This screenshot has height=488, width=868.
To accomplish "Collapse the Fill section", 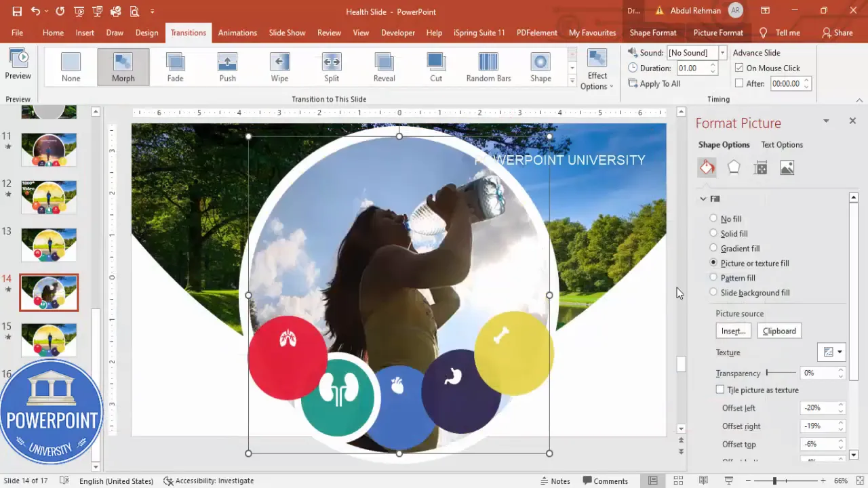I will click(703, 199).
